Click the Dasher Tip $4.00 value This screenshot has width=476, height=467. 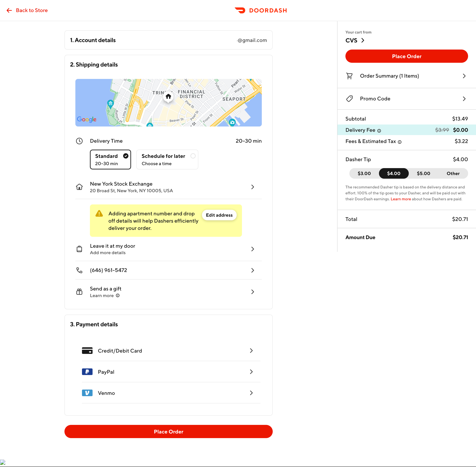pos(460,159)
